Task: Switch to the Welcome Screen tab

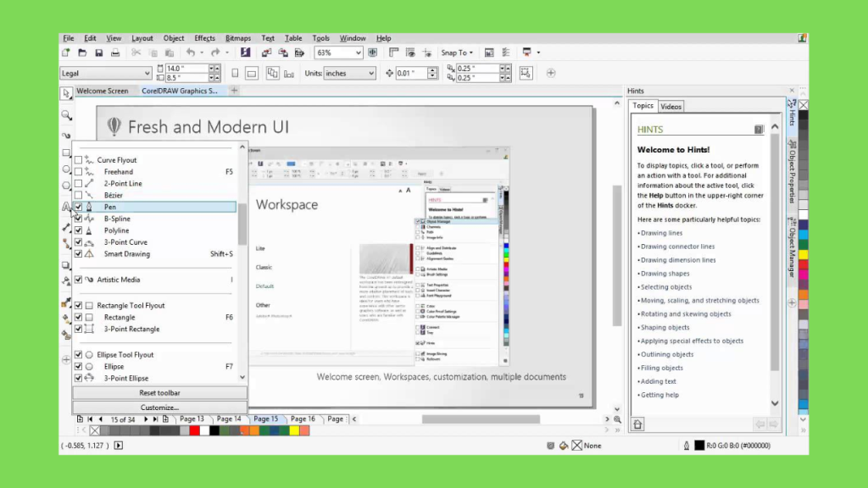Action: (x=103, y=91)
